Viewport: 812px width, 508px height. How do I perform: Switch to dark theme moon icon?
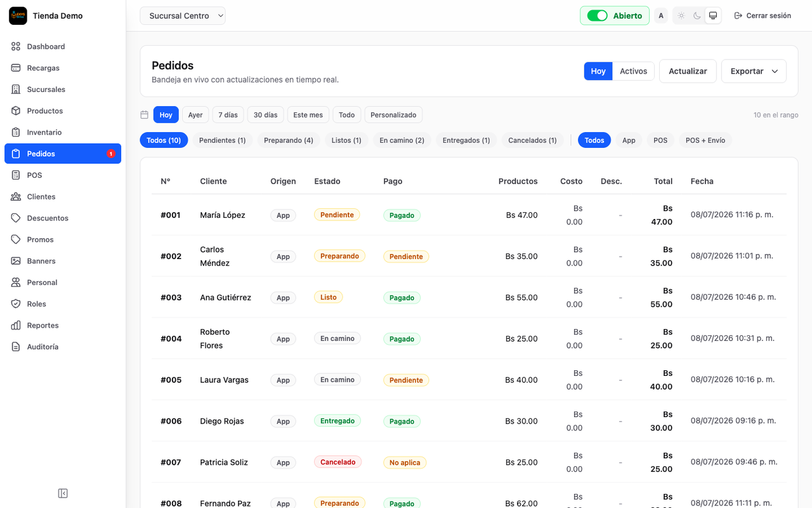tap(697, 16)
